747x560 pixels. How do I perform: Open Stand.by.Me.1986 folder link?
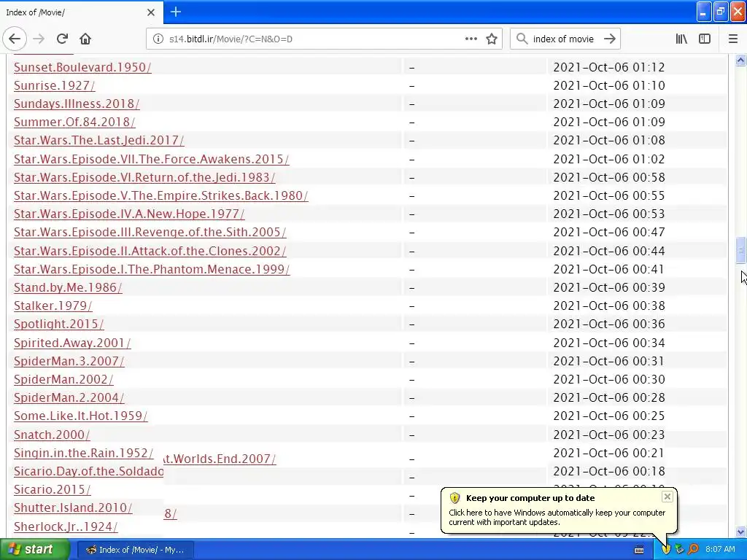(x=68, y=287)
